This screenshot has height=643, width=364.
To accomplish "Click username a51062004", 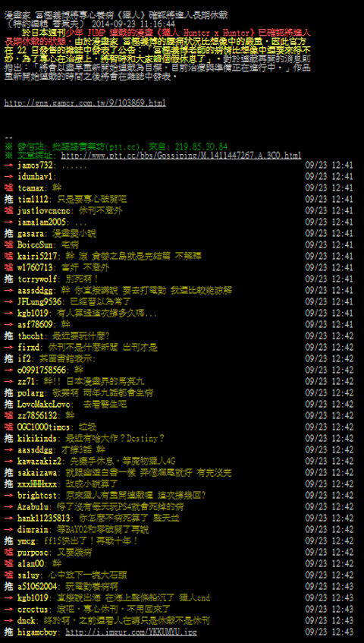I will (38, 586).
